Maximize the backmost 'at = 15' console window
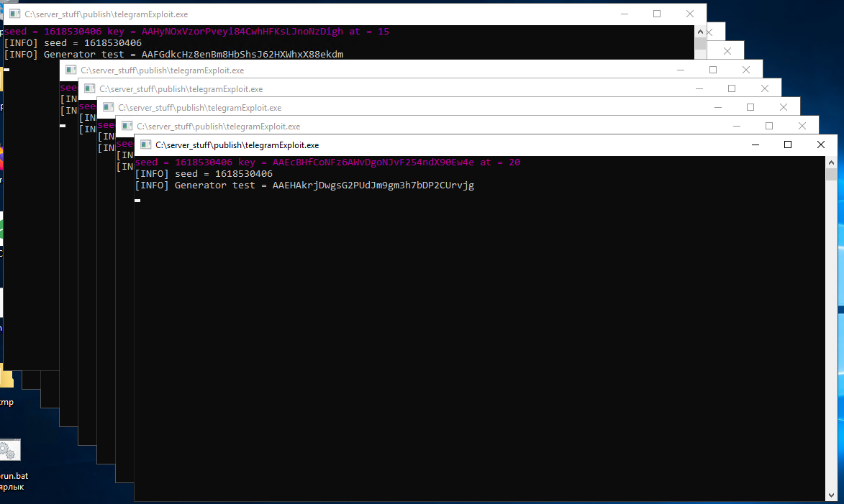Screen dimensions: 844x504 (657, 14)
